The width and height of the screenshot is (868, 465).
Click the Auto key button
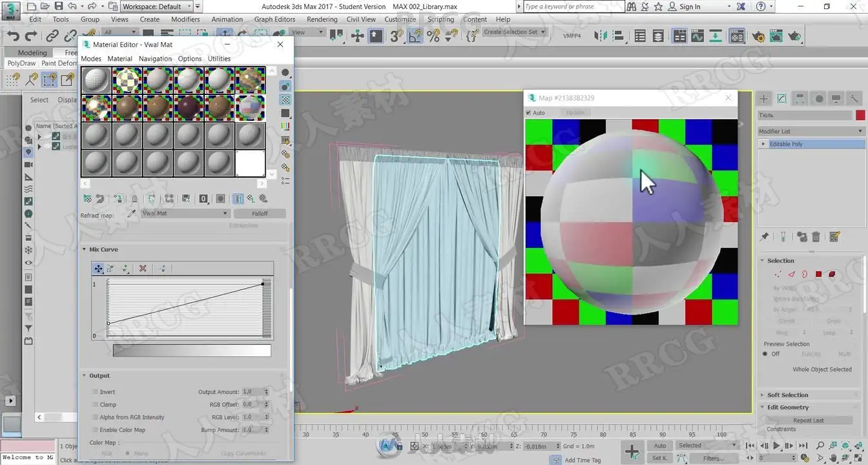tap(659, 446)
